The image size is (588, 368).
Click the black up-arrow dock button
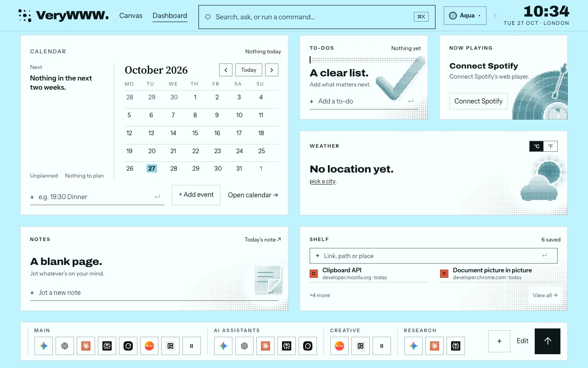[x=548, y=341]
